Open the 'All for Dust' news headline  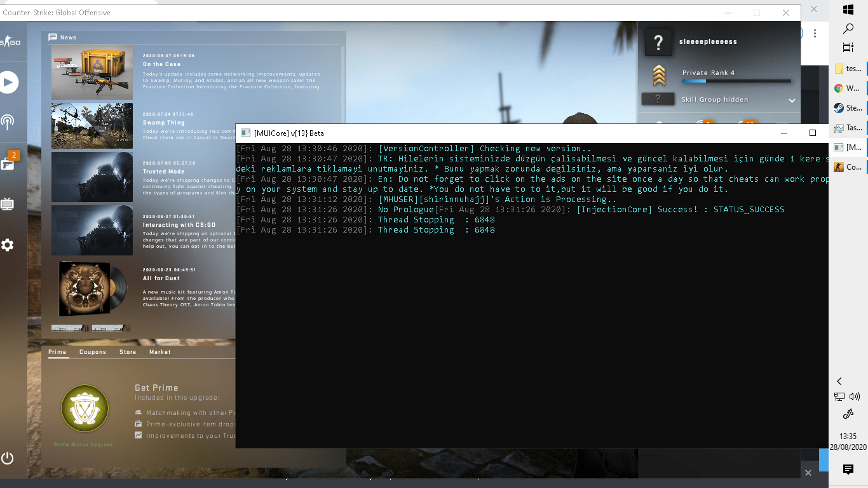tap(161, 278)
